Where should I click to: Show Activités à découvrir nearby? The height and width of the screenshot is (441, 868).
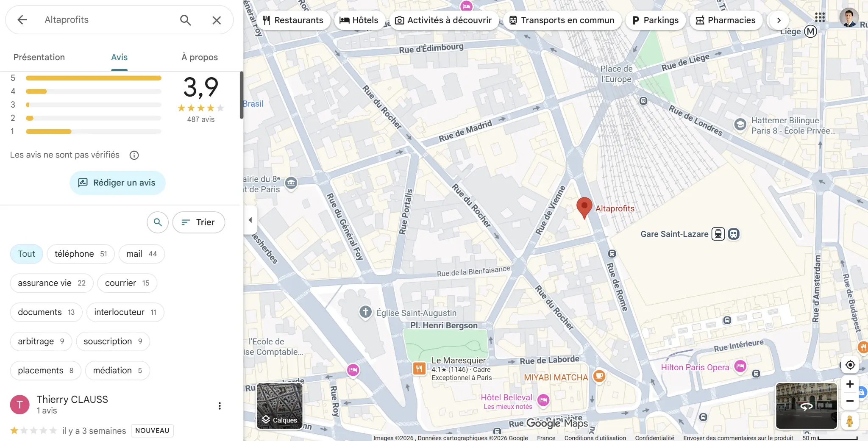(444, 20)
